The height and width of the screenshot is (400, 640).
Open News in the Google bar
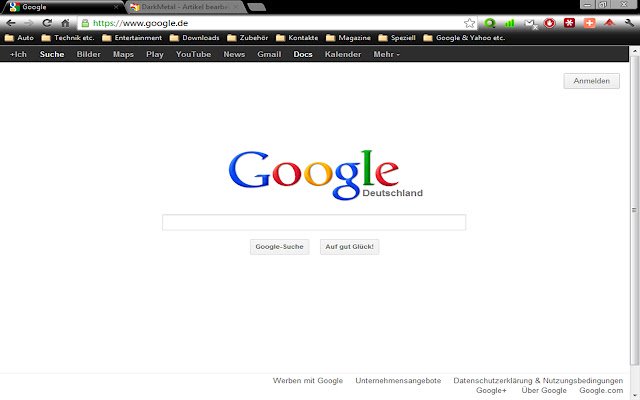(234, 54)
